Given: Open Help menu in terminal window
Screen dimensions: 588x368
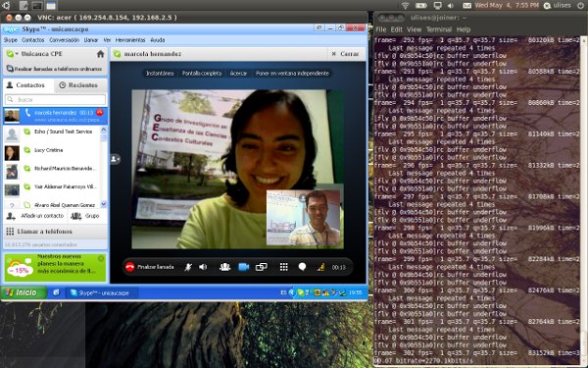Looking at the screenshot, I should click(464, 29).
